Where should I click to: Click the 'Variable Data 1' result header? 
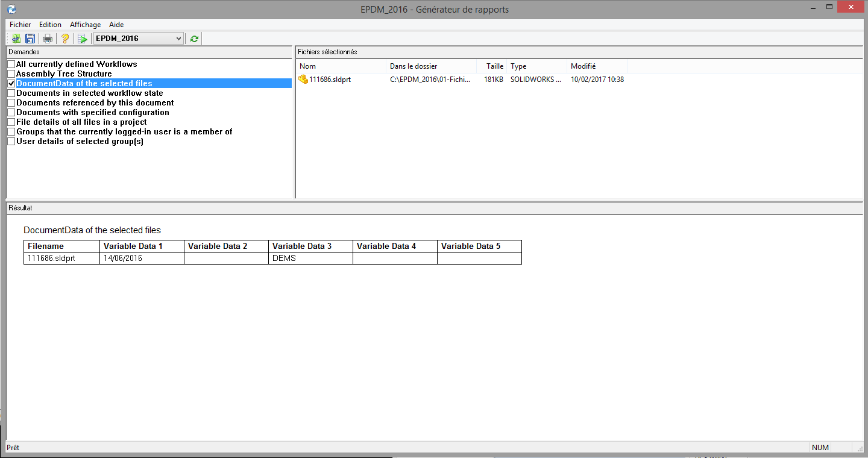point(142,246)
